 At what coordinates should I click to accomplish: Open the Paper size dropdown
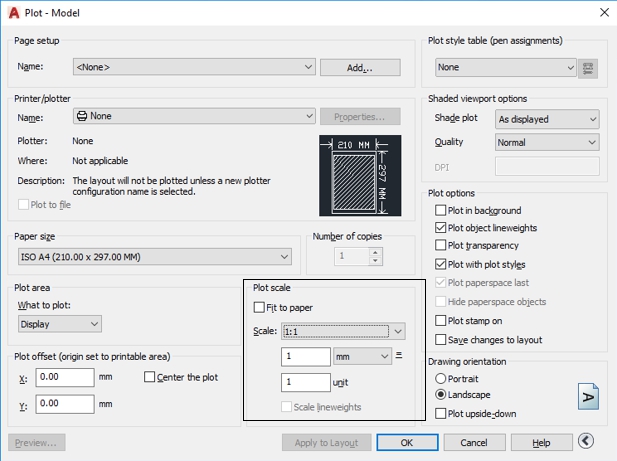[155, 257]
